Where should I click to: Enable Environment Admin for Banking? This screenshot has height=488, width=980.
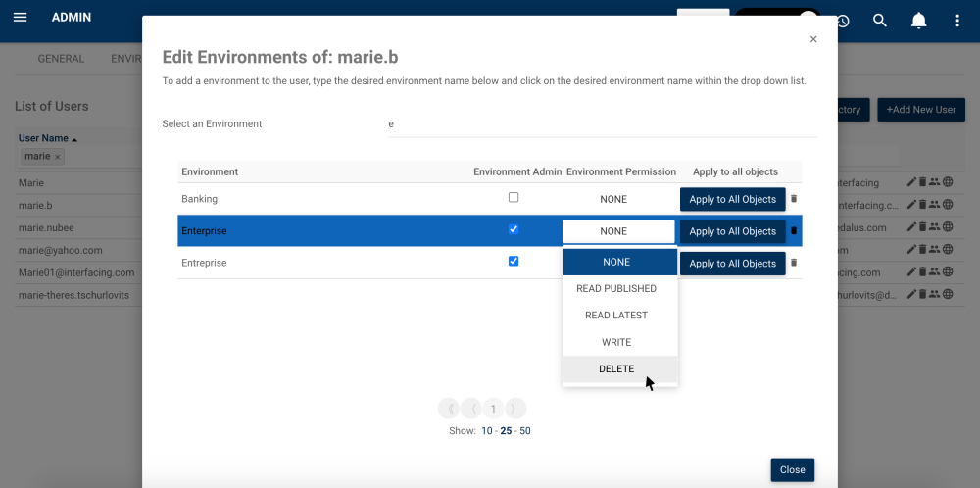click(514, 198)
